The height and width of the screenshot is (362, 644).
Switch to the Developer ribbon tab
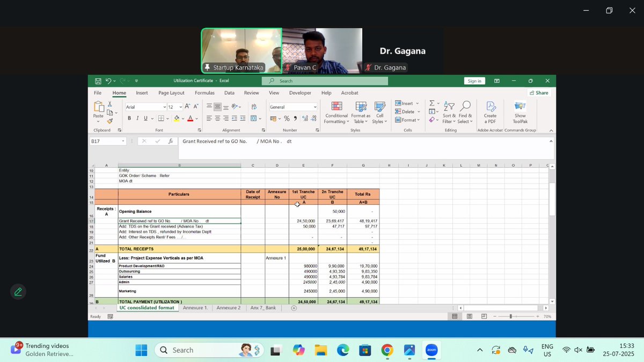coord(300,93)
